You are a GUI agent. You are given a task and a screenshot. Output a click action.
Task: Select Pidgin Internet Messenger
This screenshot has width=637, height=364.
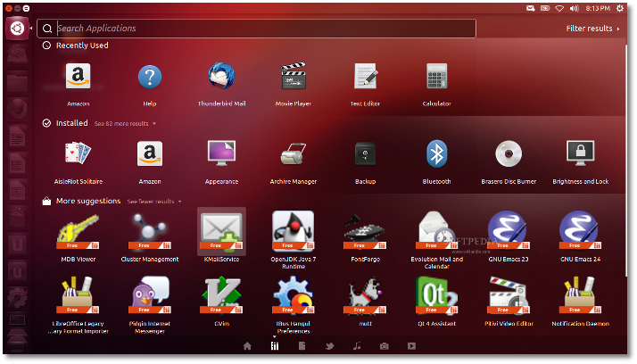150,295
